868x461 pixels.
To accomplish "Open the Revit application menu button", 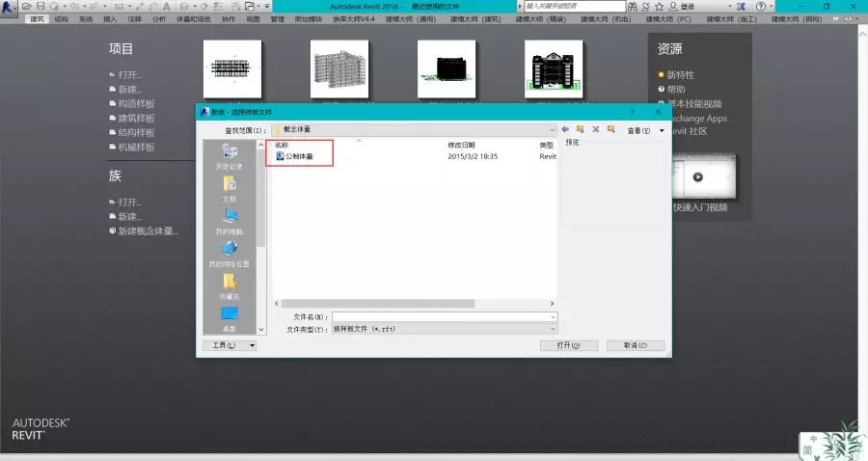I will (8, 8).
